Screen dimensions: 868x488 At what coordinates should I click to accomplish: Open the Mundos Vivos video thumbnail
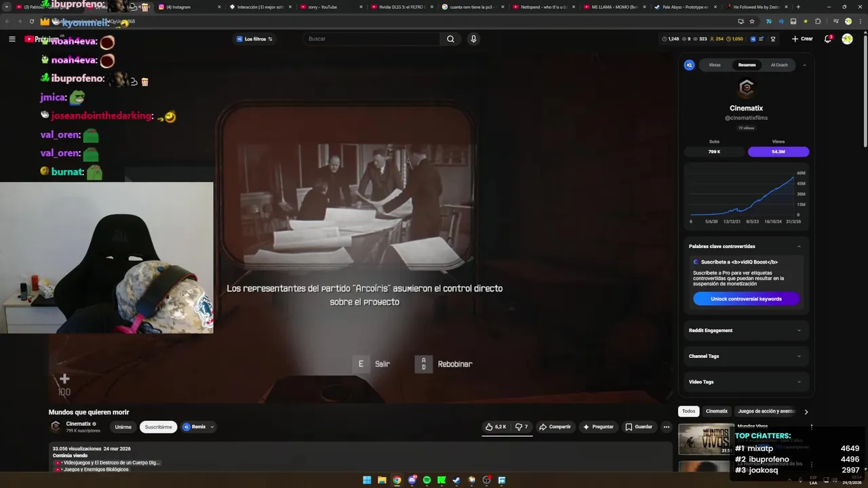[x=706, y=439]
